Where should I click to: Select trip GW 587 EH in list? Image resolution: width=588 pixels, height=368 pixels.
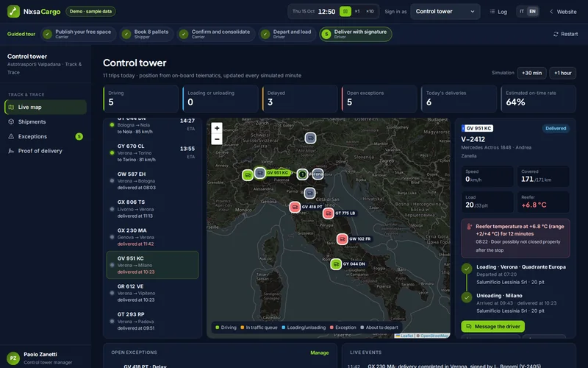[x=152, y=181]
